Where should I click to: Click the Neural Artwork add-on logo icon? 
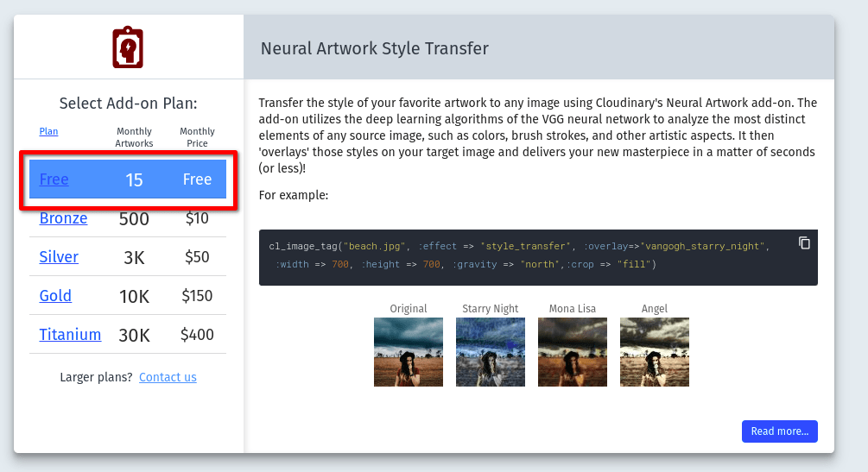pos(128,47)
